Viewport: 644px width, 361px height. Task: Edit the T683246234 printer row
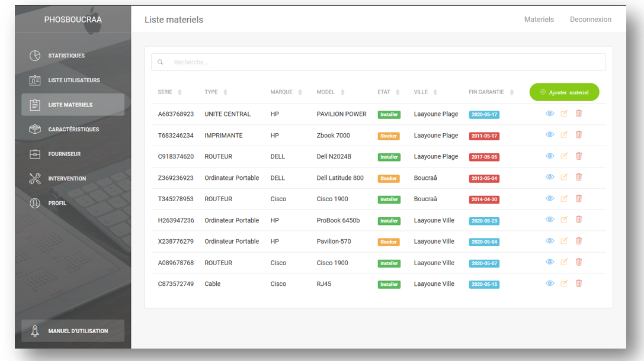(564, 135)
